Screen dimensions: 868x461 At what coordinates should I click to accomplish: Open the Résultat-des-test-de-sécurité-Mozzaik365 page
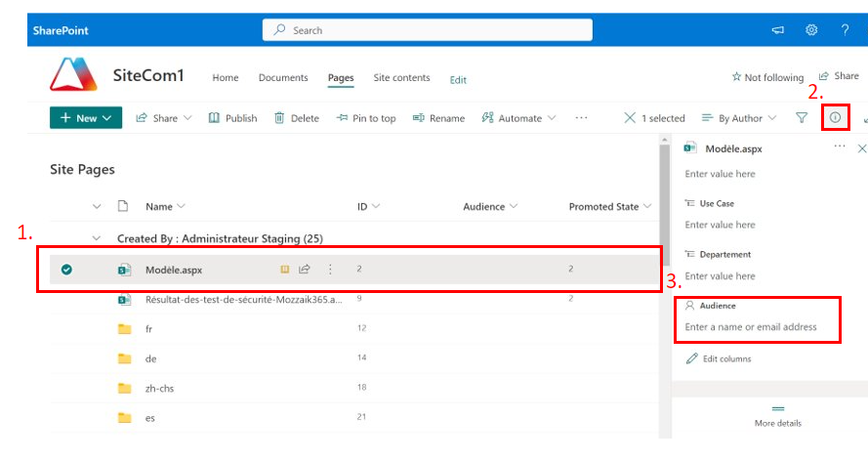coord(243,300)
